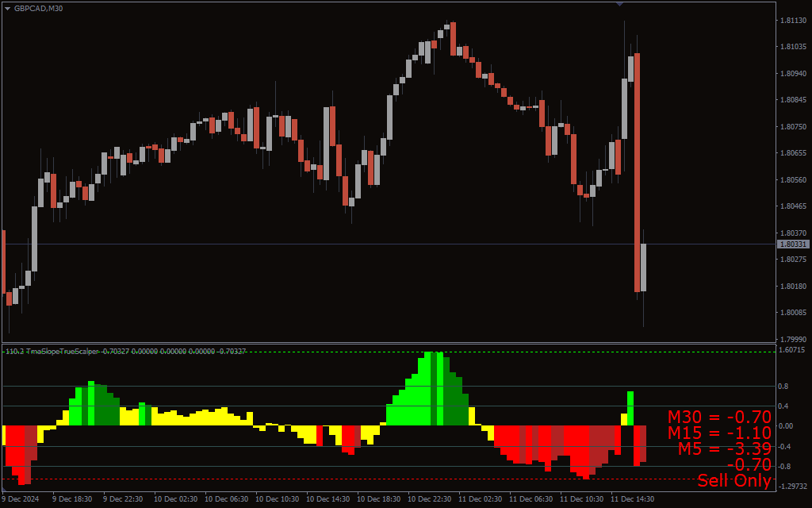This screenshot has width=812, height=508.
Task: Select the current price label 1.80331
Action: (x=793, y=244)
